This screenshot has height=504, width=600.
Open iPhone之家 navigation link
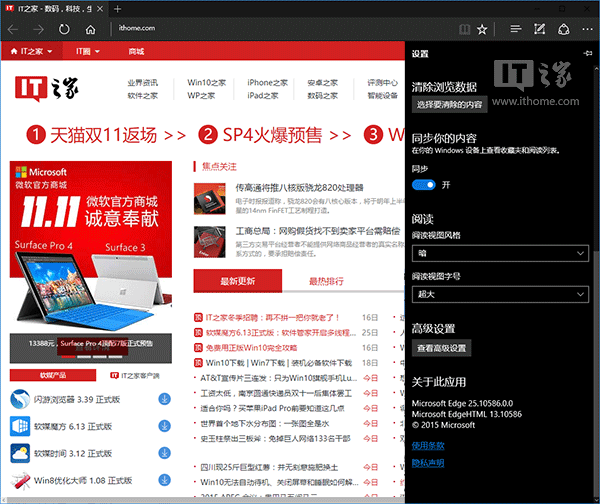coord(267,82)
